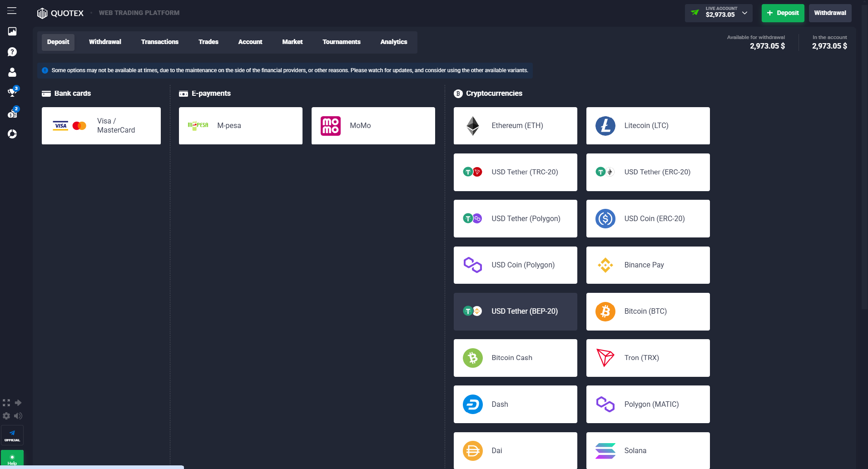Open the Market tab
The height and width of the screenshot is (469, 868).
coord(293,42)
